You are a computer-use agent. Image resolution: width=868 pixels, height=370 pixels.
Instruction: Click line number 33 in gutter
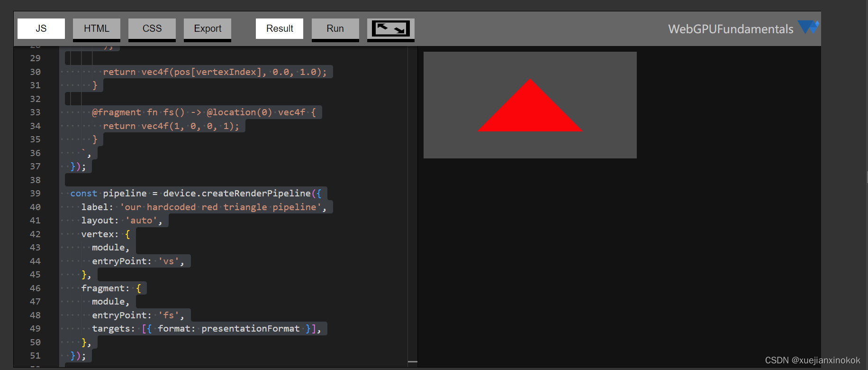click(36, 112)
